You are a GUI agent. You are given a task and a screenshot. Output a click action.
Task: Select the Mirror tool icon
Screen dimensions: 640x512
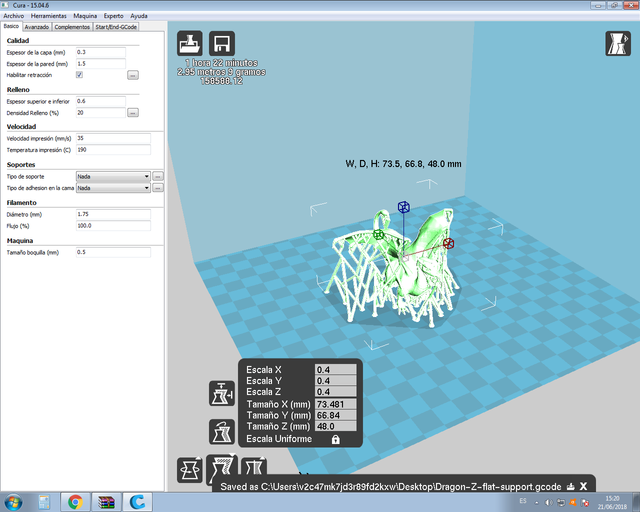254,467
